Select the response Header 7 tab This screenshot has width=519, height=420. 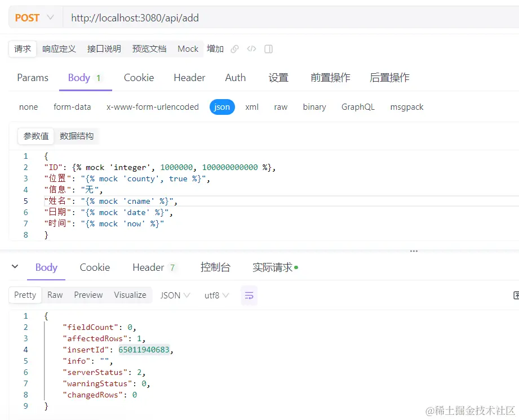[154, 267]
